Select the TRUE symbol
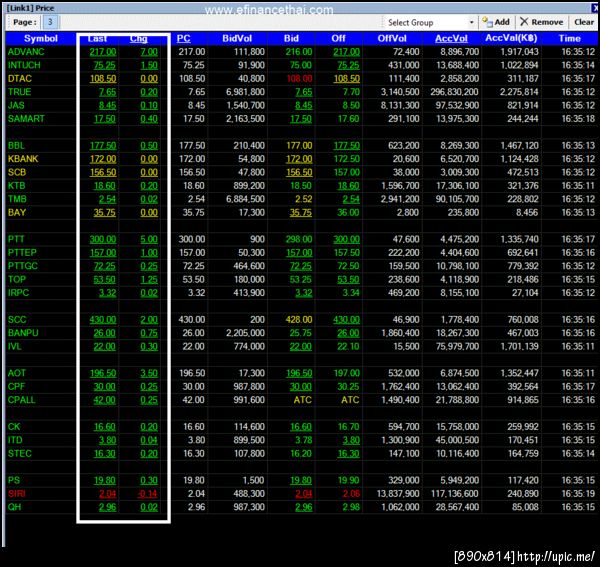This screenshot has width=600, height=567. (x=19, y=92)
